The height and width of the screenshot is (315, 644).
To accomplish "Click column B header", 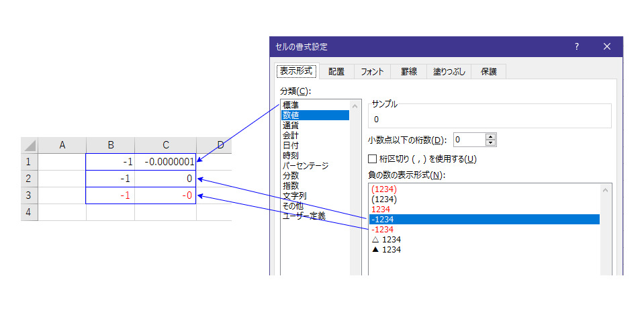I will click(110, 145).
